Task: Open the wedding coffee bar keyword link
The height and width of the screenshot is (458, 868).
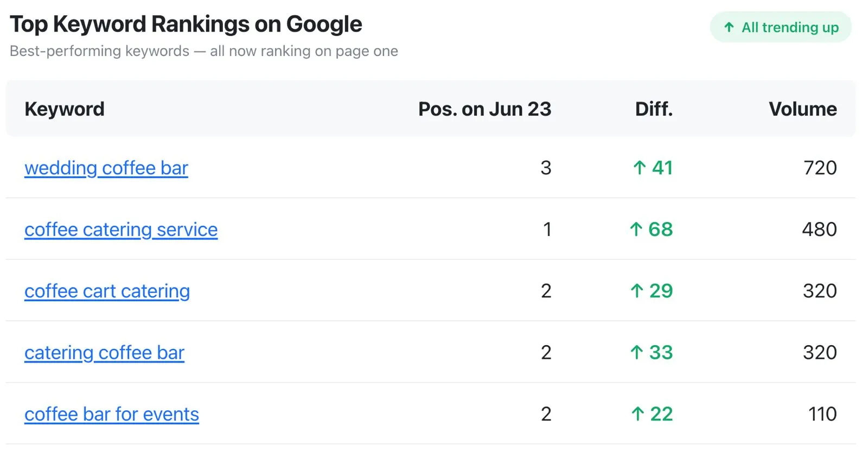Action: pyautogui.click(x=106, y=168)
